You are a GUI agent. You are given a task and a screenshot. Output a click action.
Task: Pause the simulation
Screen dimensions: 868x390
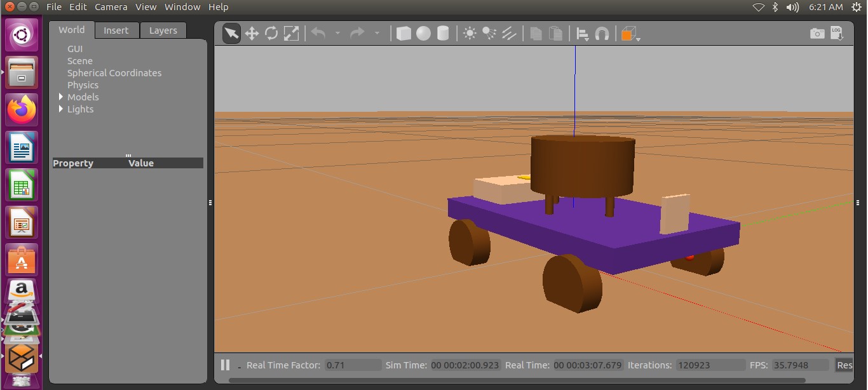coord(225,365)
